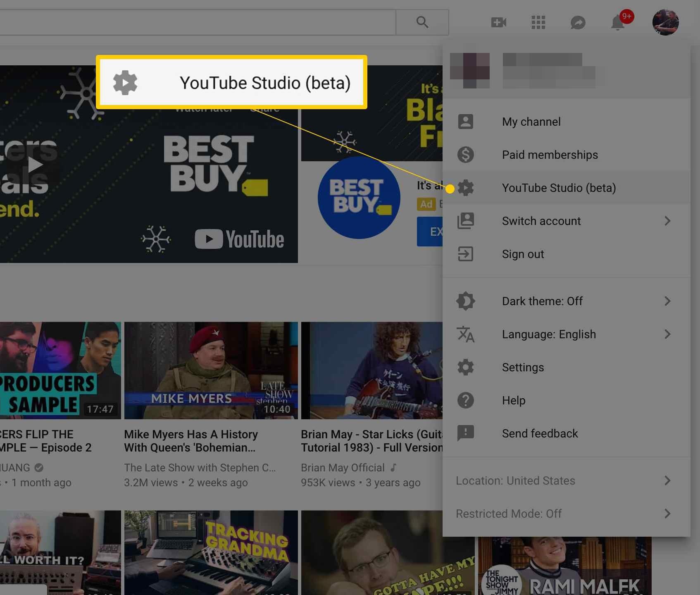Click the profile avatar in top bar

(x=665, y=22)
